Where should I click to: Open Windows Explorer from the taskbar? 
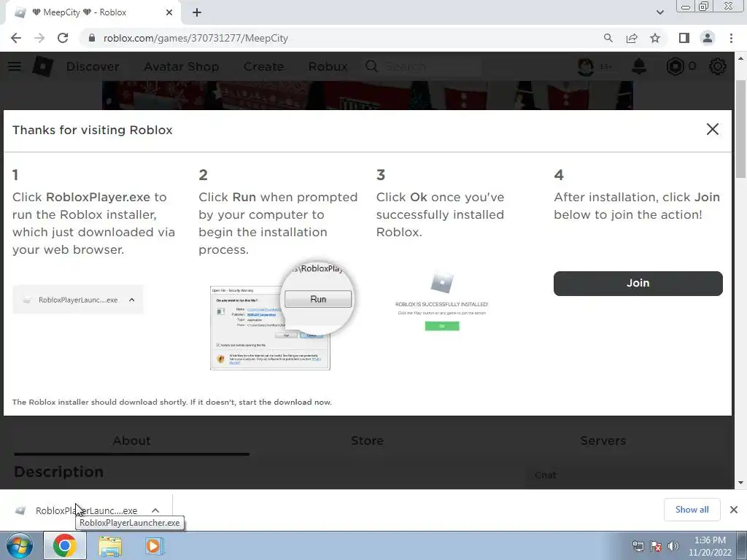point(110,546)
